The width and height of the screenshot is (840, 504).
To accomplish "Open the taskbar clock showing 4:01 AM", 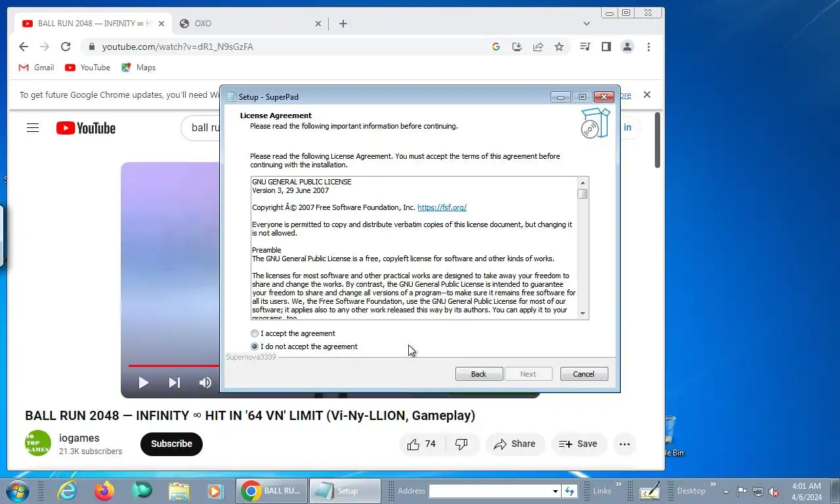I will (x=807, y=491).
